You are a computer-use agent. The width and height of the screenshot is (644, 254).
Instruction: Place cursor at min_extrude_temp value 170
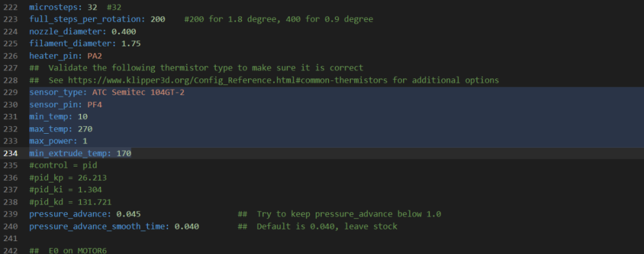pyautogui.click(x=124, y=154)
